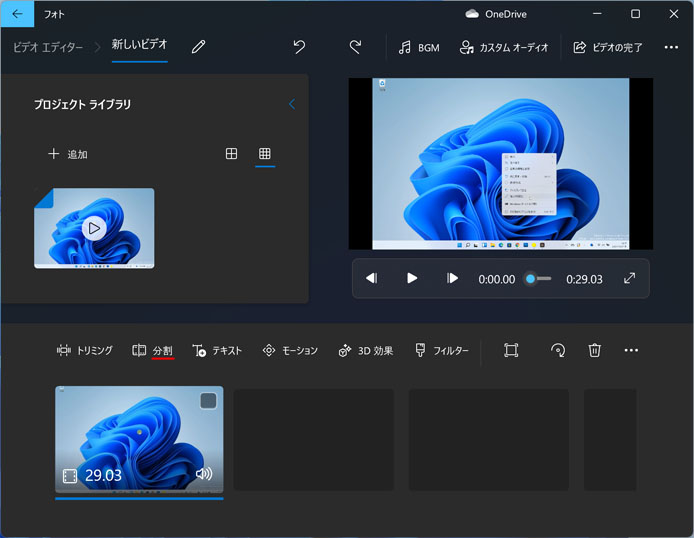Click the preview seek slider handle
This screenshot has width=694, height=538.
pos(530,279)
